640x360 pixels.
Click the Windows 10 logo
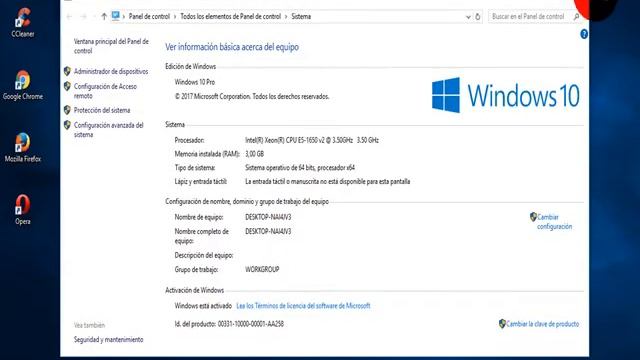[x=506, y=96]
